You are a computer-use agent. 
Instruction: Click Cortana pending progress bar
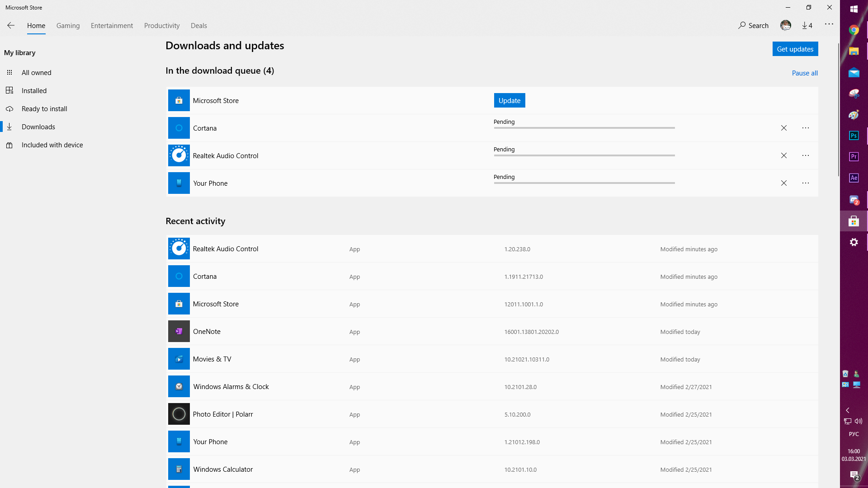pyautogui.click(x=584, y=128)
